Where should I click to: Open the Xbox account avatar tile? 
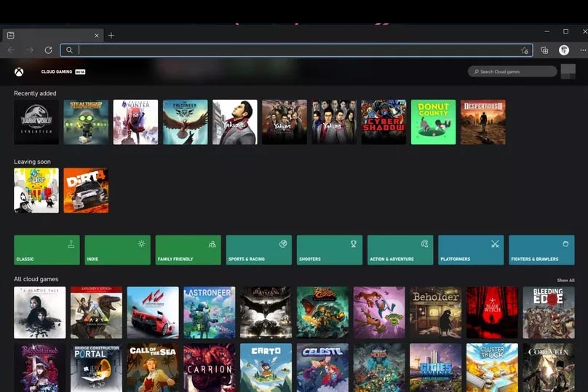(x=568, y=71)
